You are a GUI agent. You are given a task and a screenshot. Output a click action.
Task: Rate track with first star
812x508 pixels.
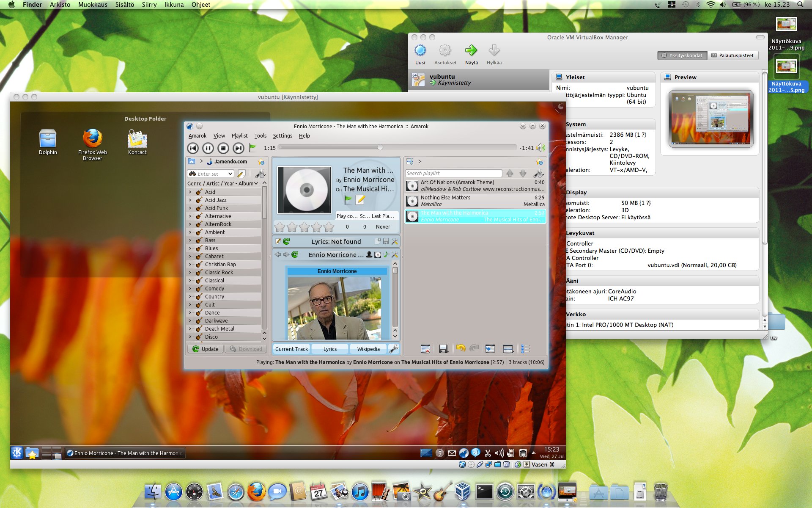(x=280, y=227)
